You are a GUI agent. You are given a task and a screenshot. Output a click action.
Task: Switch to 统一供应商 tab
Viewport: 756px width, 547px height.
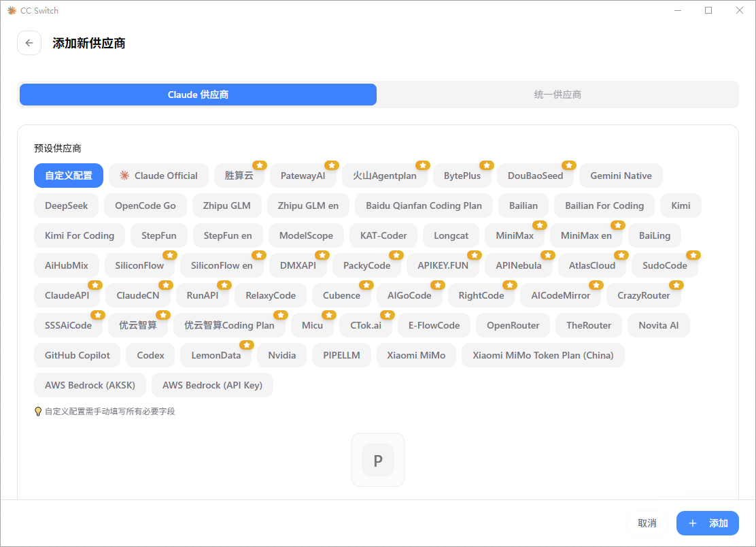[x=557, y=95]
